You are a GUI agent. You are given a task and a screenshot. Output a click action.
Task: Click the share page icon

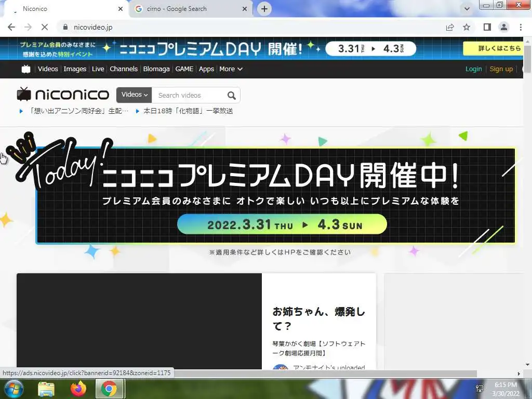pyautogui.click(x=450, y=27)
